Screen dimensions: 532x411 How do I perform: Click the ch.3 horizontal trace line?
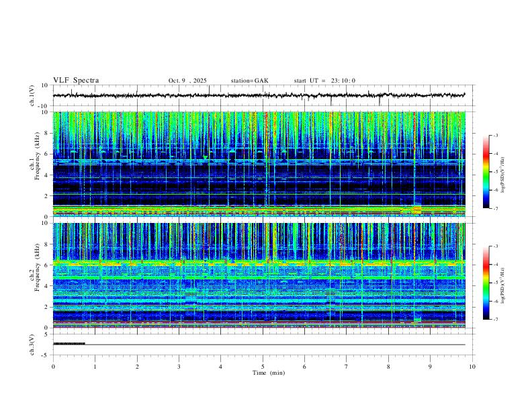[x=259, y=345]
